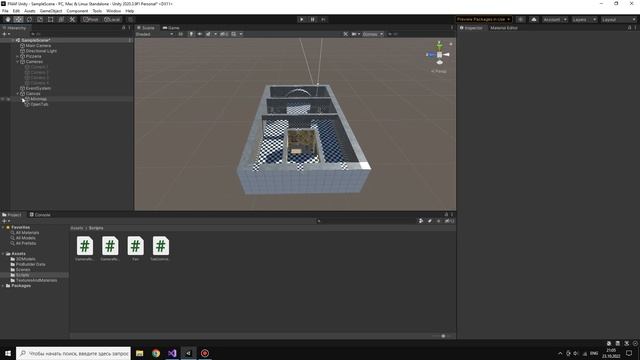The height and width of the screenshot is (360, 640).
Task: Expand the Packages folder
Action: coord(3,286)
